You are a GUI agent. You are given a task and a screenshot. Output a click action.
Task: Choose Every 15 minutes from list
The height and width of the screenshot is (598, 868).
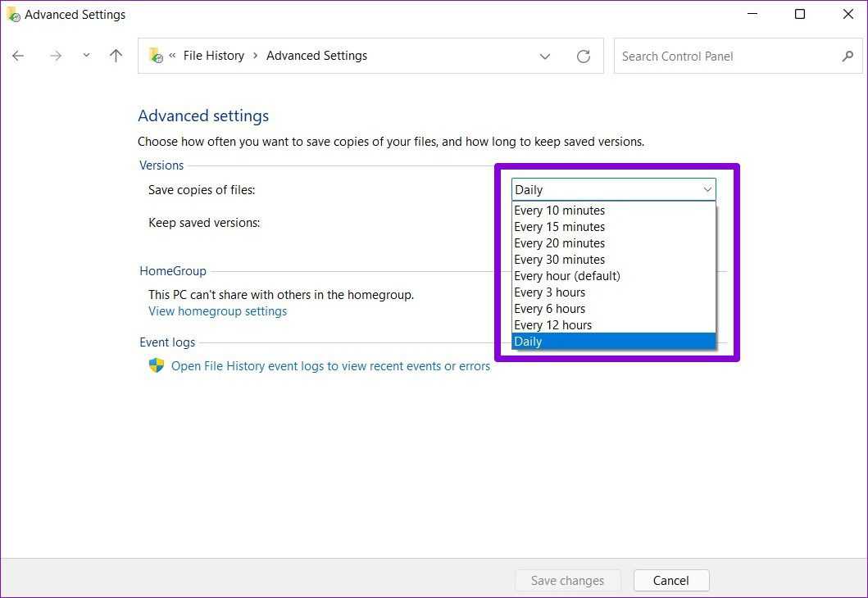tap(560, 227)
